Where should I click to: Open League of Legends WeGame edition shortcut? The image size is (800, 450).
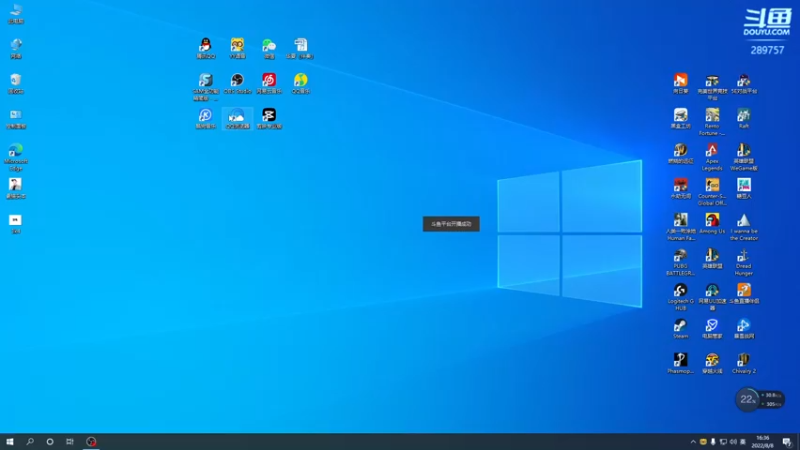click(744, 157)
